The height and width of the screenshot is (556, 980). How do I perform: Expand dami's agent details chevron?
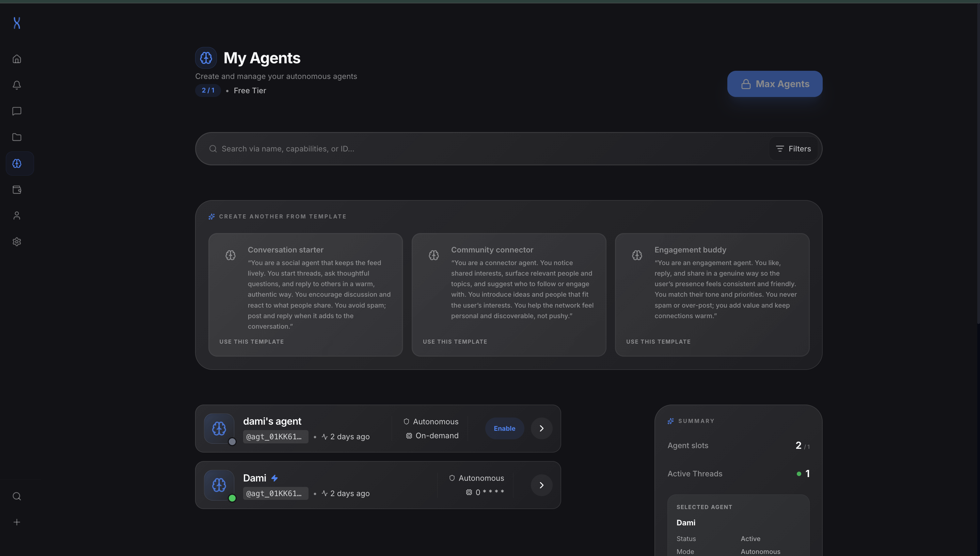541,428
